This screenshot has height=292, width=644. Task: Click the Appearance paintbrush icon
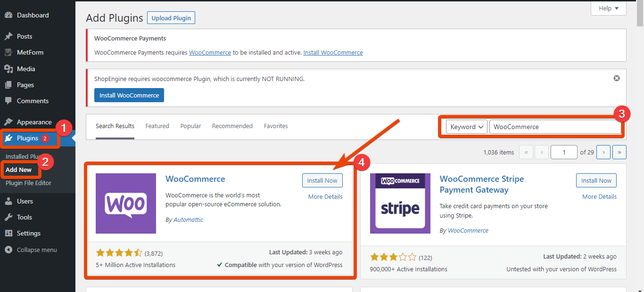click(8, 122)
